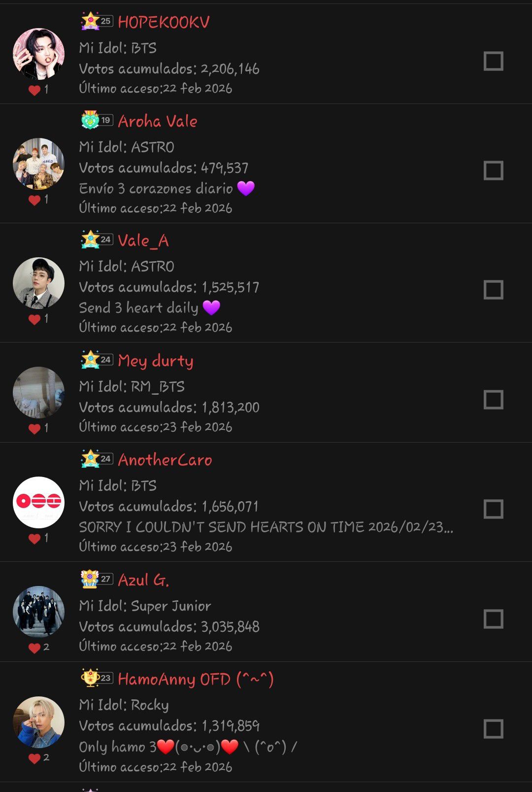Screen dimensions: 532x792
Task: Open the Super Junior group avatar of Azul G.
Action: (x=38, y=612)
